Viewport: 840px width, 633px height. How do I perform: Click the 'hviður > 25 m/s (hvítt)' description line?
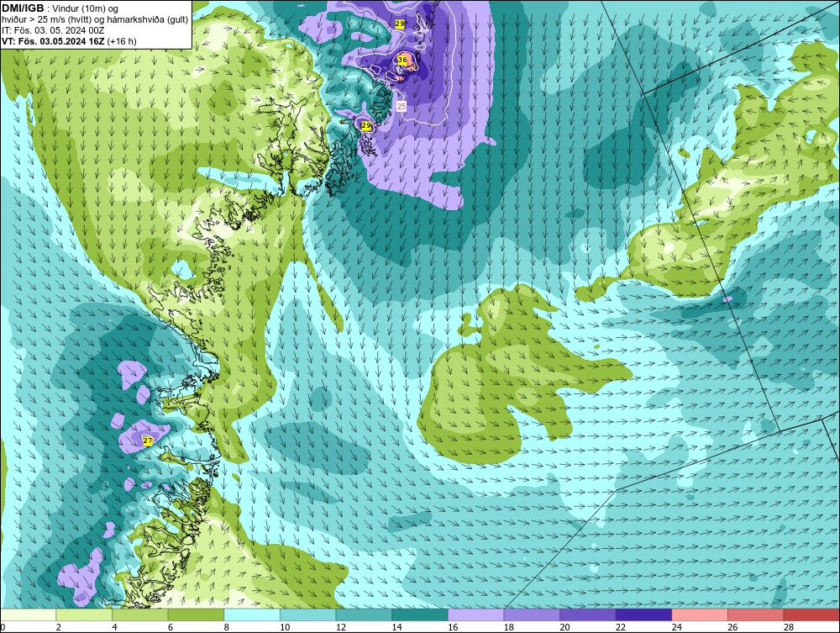tap(95, 20)
